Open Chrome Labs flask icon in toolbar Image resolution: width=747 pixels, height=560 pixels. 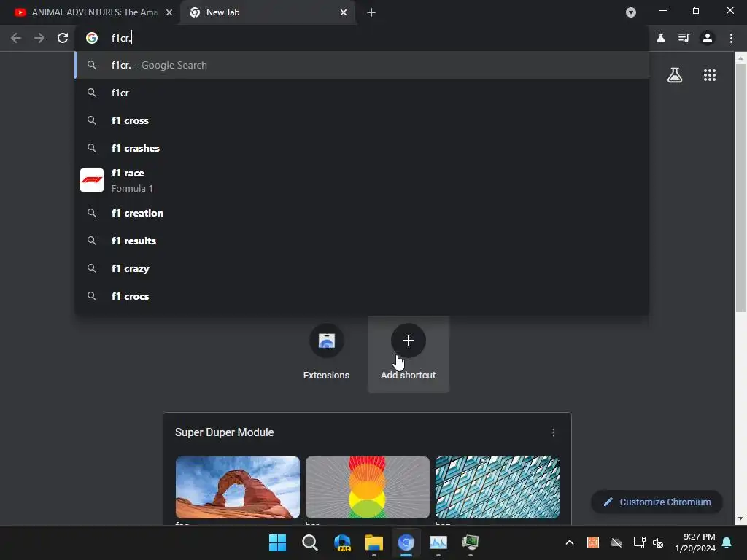point(661,38)
